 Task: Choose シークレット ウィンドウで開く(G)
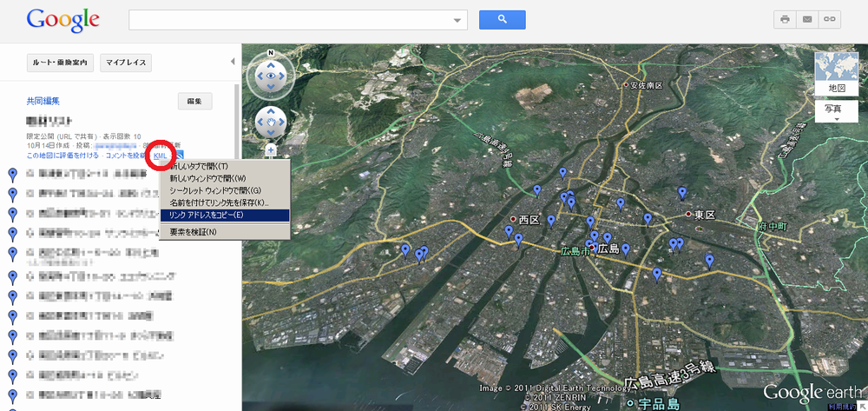[x=224, y=190]
